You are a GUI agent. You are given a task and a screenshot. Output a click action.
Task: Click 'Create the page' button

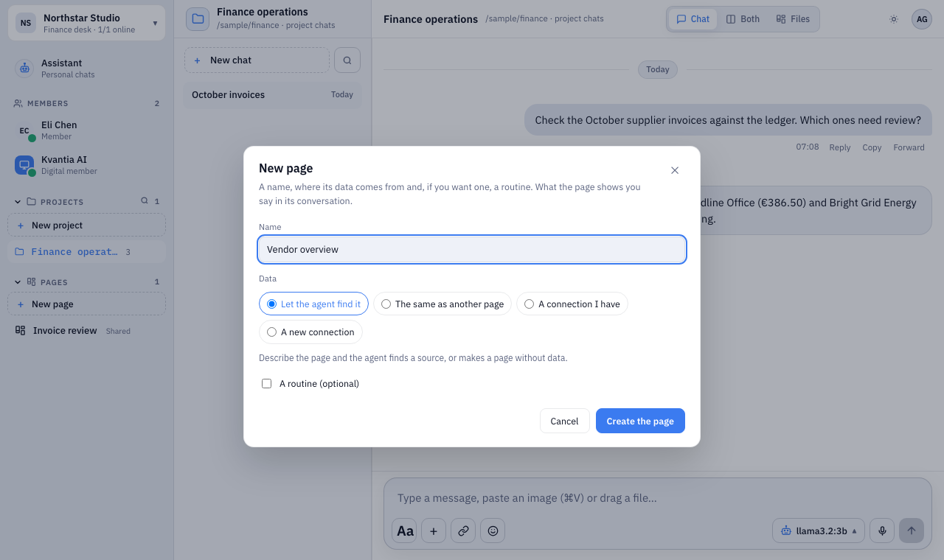pyautogui.click(x=640, y=421)
